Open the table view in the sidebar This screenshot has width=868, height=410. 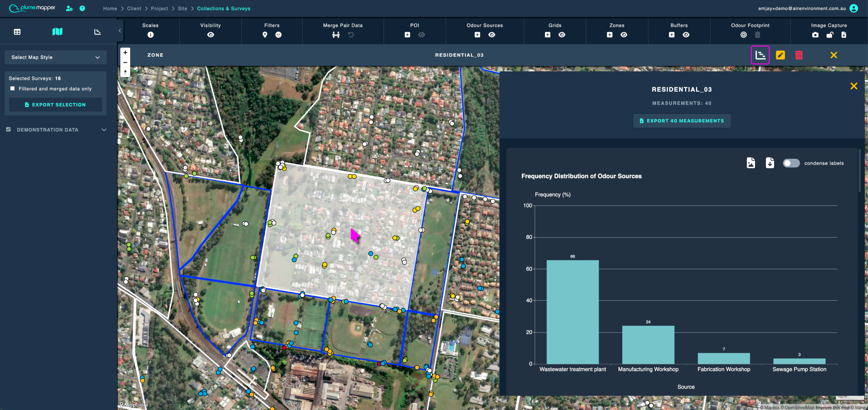(x=17, y=32)
